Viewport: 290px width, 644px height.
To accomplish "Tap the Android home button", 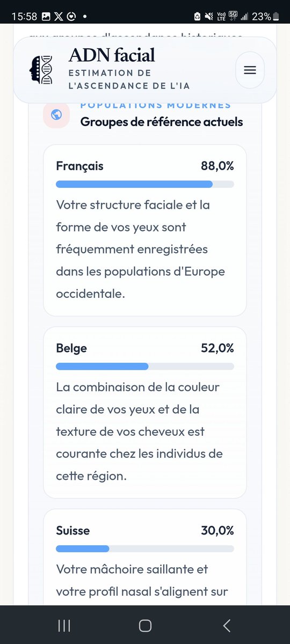I will [x=145, y=625].
